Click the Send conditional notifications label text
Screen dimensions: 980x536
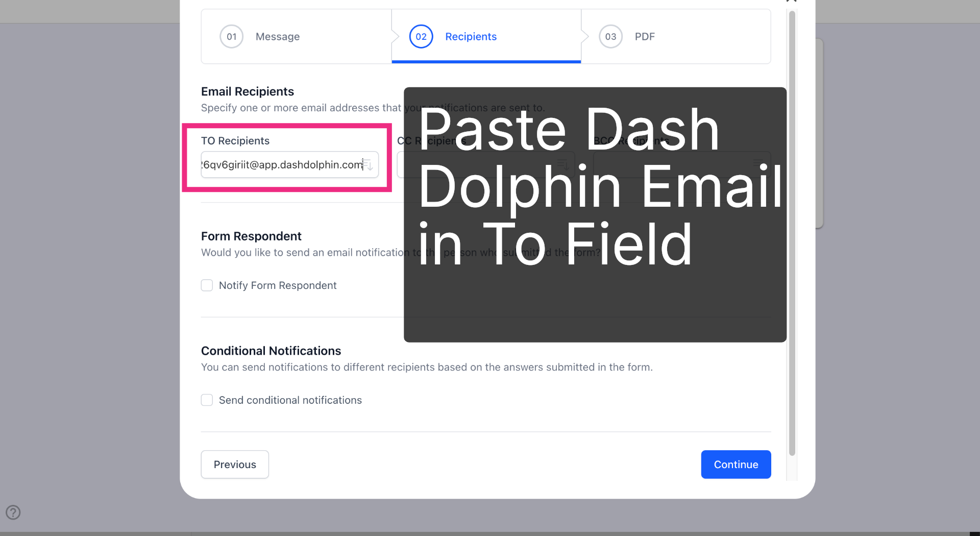coord(290,400)
